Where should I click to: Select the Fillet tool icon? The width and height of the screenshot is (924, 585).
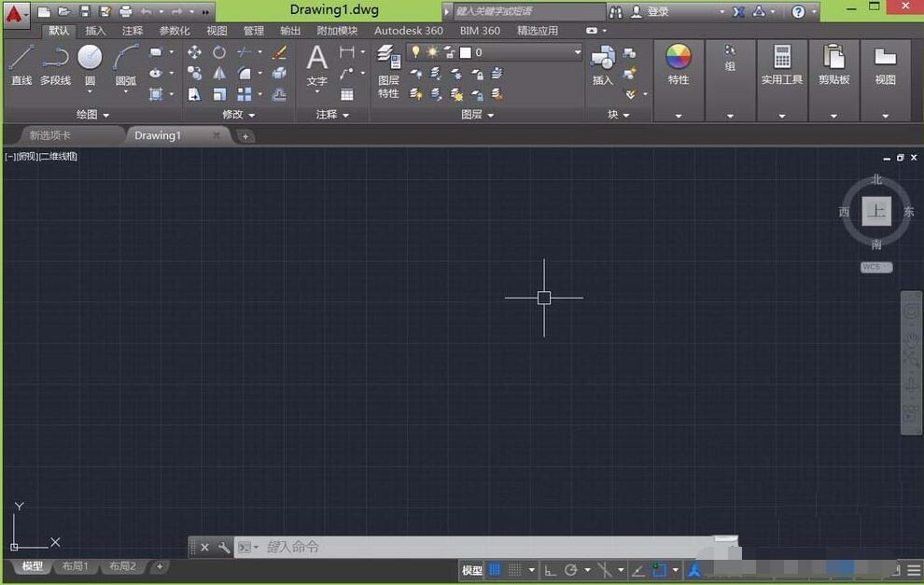click(244, 73)
